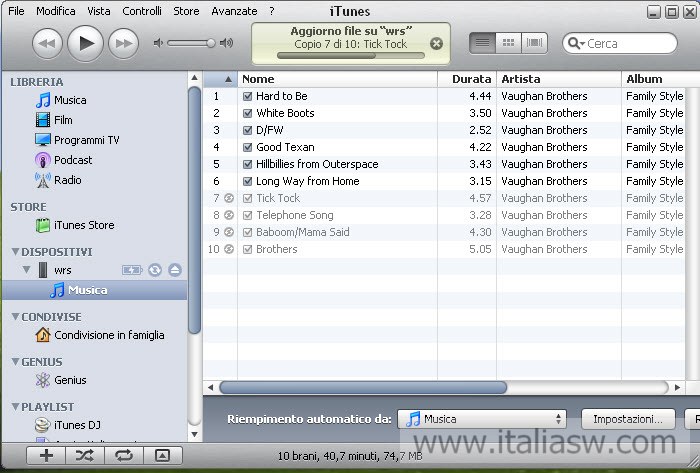
Task: Click the horizontal scrollbar in track list
Action: (363, 387)
